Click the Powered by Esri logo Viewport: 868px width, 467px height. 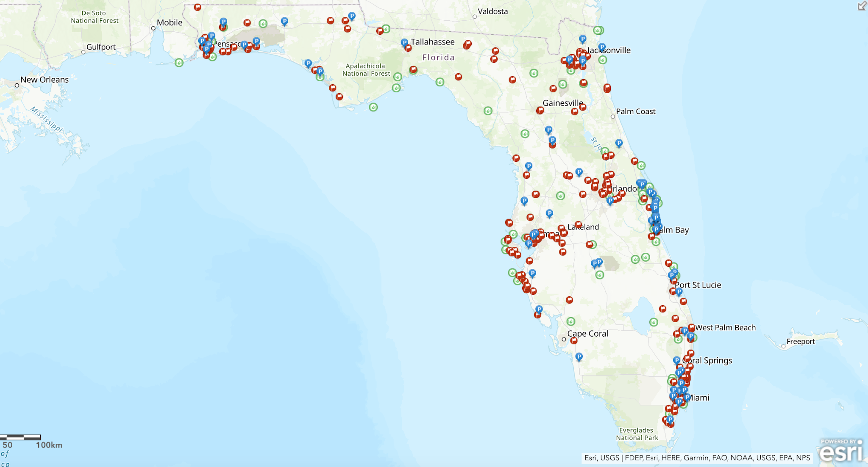[841, 450]
